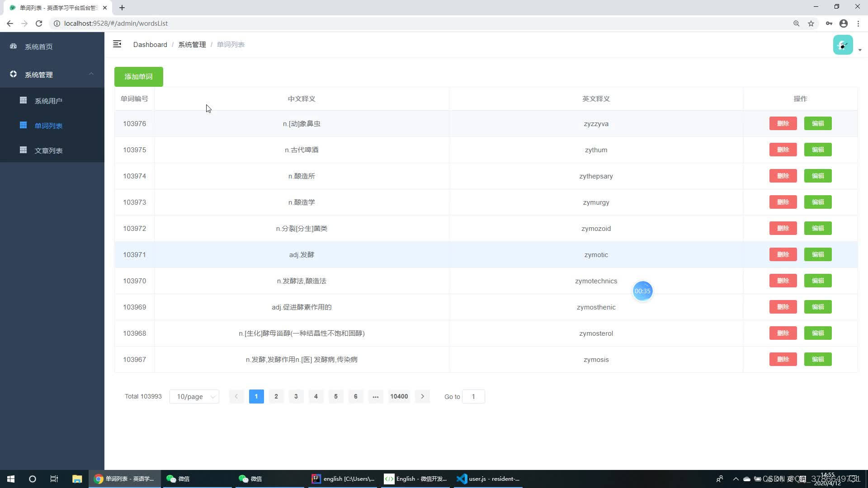Open 文章列表 in the sidebar

click(52, 150)
